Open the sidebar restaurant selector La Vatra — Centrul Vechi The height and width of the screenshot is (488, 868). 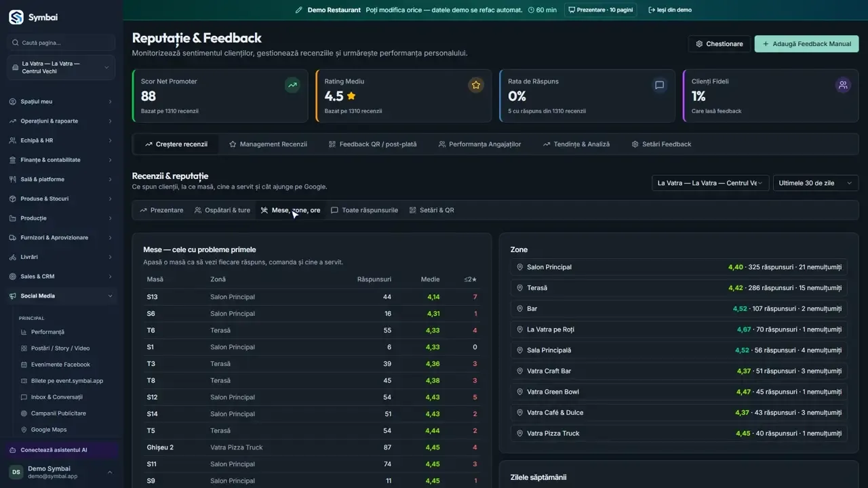(x=61, y=68)
